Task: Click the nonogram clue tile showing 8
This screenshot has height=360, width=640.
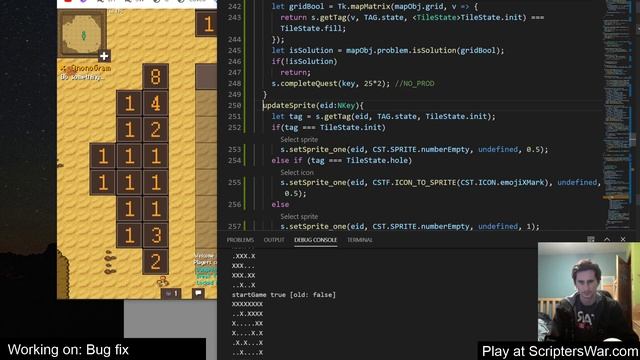Action: [156, 76]
